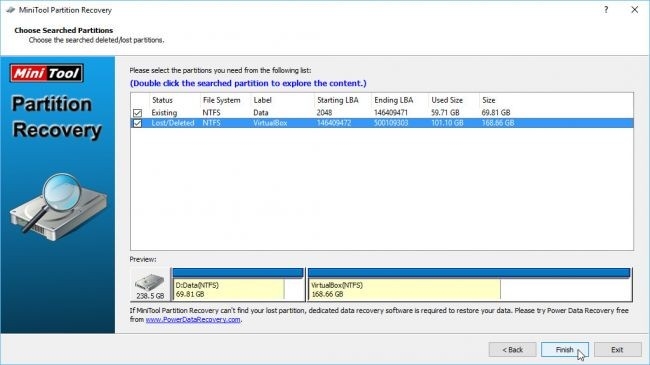Screen dimensions: 650x365
Task: Open the www.PowerDataRecovery.com link
Action: (x=193, y=319)
